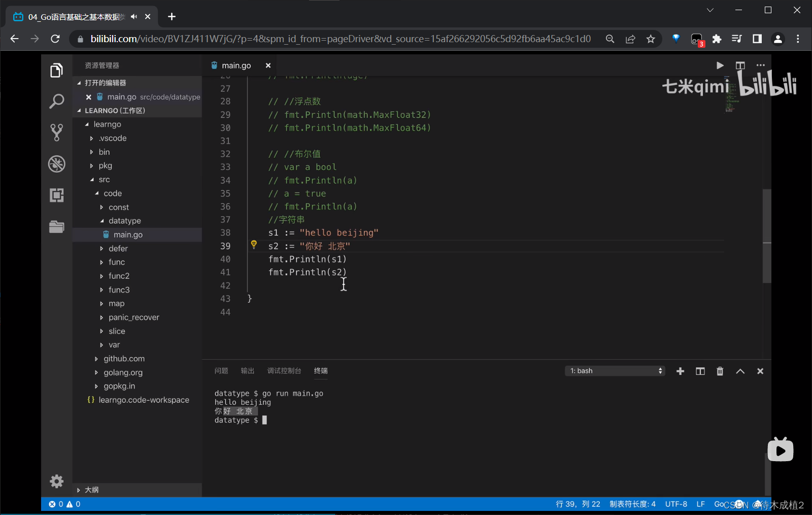Expand the panic_recover folder
The image size is (812, 515).
tap(101, 317)
